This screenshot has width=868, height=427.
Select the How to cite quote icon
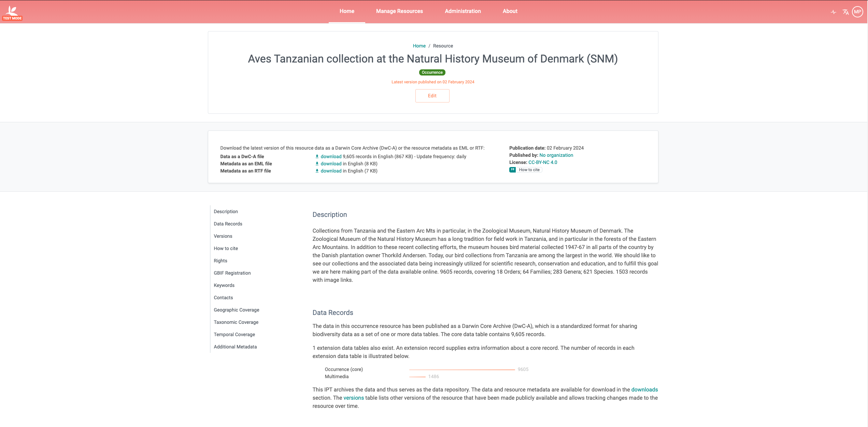[513, 169]
